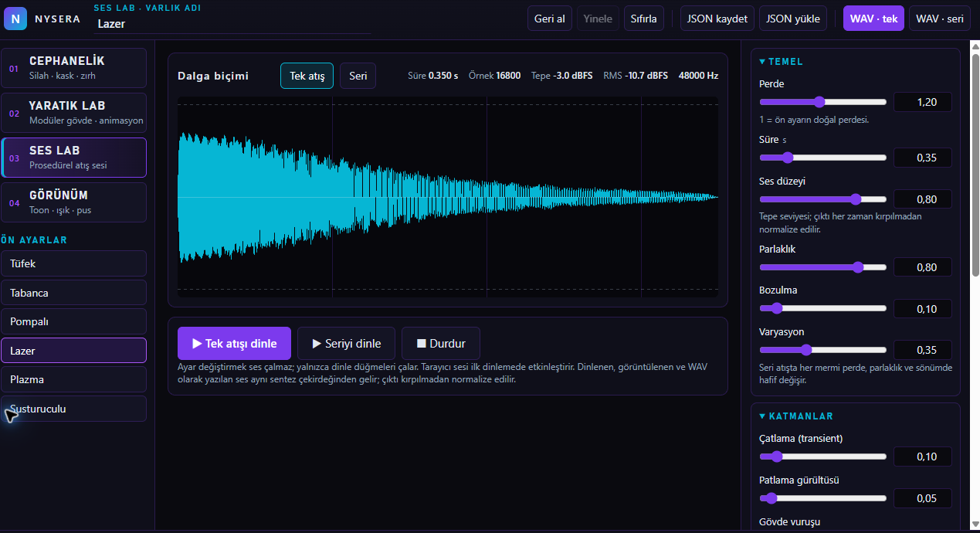Click the Parlaklık value field

pos(922,267)
